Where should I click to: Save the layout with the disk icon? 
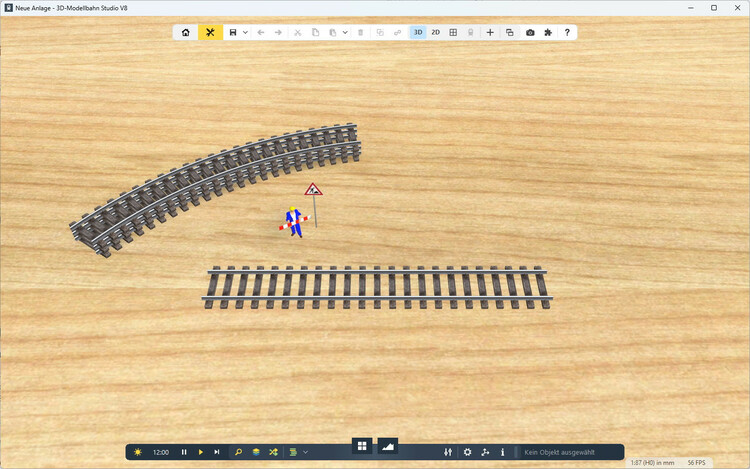(233, 32)
